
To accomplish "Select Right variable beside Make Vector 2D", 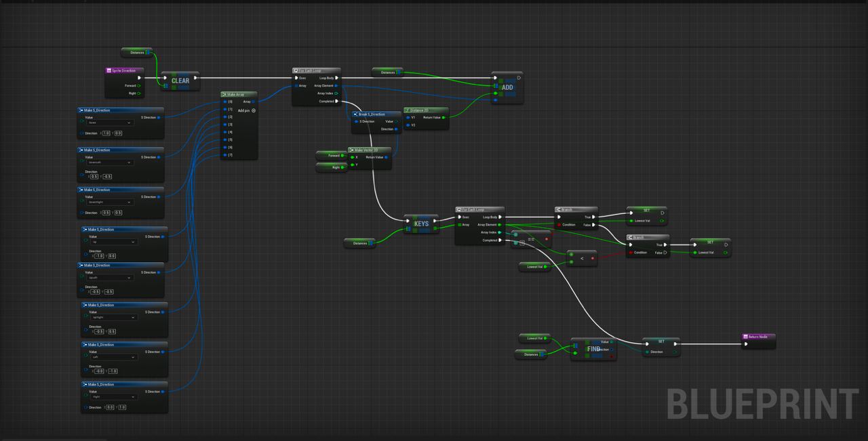I will point(332,167).
